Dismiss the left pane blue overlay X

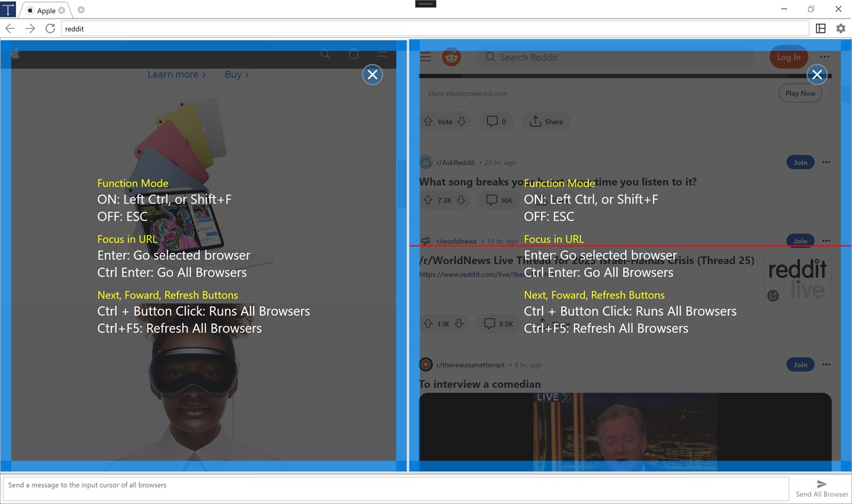pos(372,74)
